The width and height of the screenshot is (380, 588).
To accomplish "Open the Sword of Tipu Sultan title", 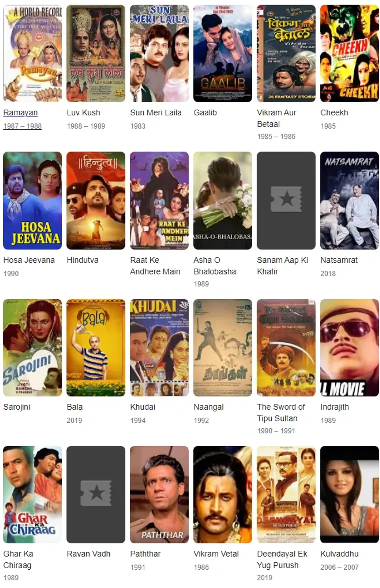I will click(281, 413).
